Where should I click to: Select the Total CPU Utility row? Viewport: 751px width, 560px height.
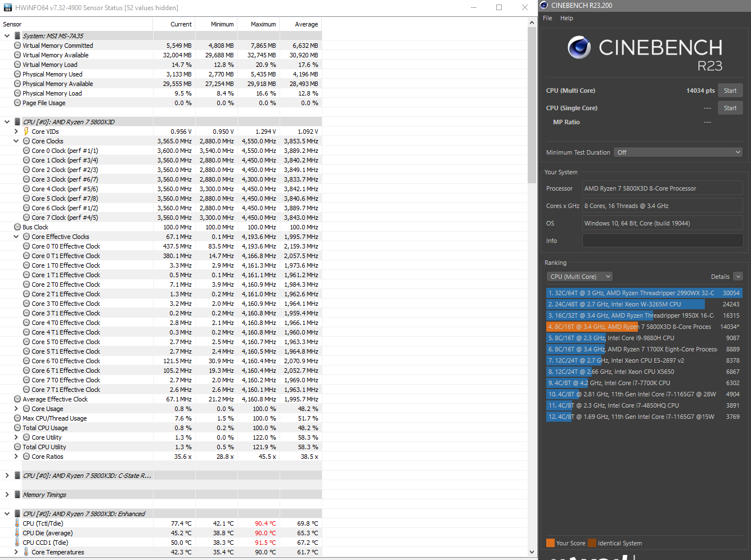[161, 447]
